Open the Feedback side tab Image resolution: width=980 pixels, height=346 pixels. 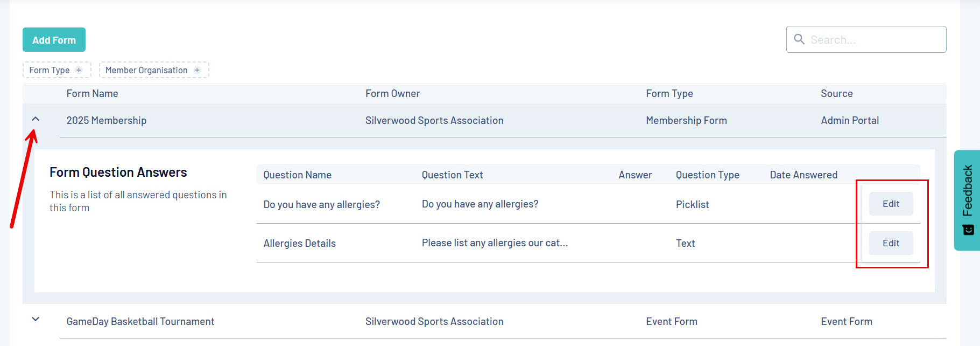(x=967, y=191)
